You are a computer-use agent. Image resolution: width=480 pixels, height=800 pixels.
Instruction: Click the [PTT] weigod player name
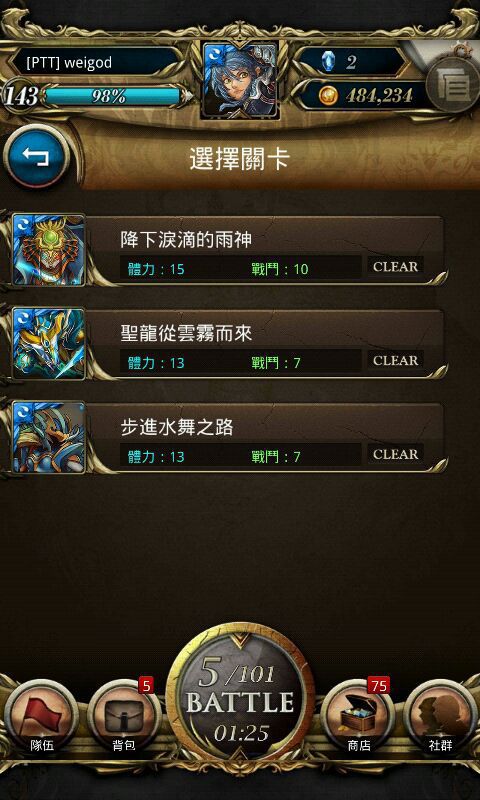[69, 63]
